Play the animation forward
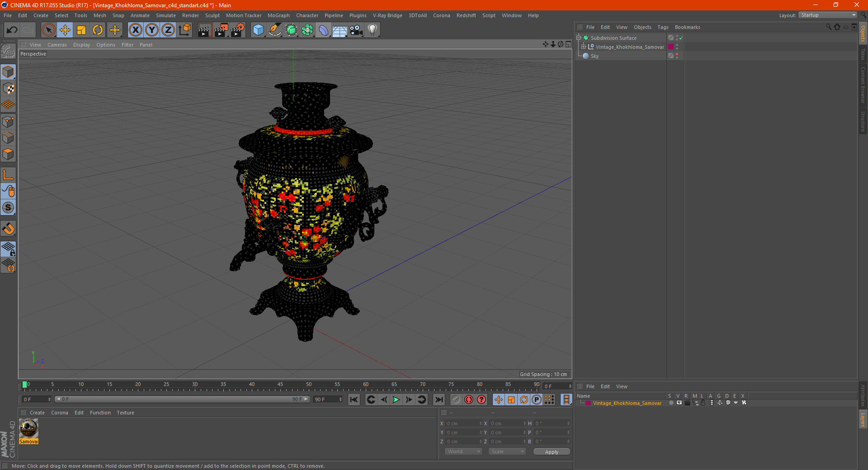This screenshot has width=868, height=470. tap(396, 399)
